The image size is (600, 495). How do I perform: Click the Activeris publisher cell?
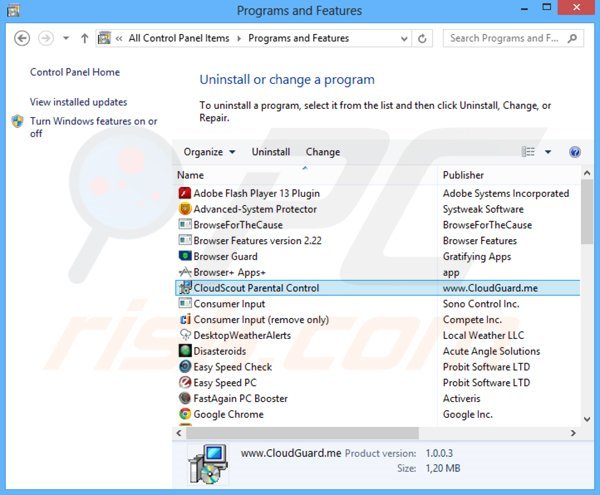click(461, 399)
